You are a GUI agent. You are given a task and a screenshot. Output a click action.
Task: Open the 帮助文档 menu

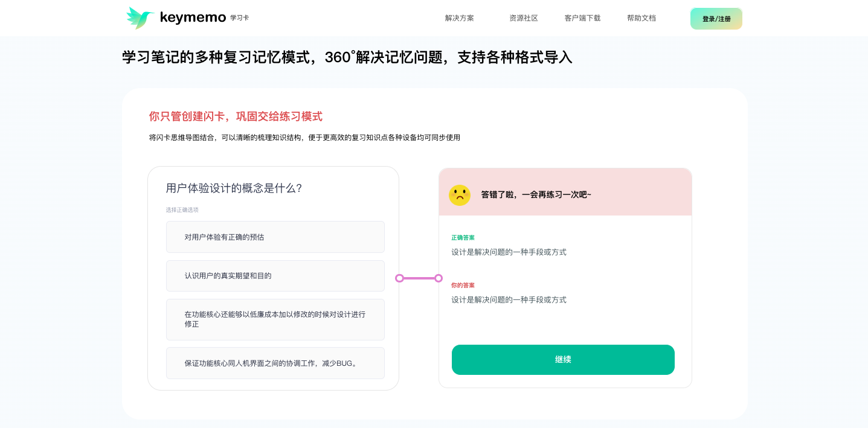(641, 18)
